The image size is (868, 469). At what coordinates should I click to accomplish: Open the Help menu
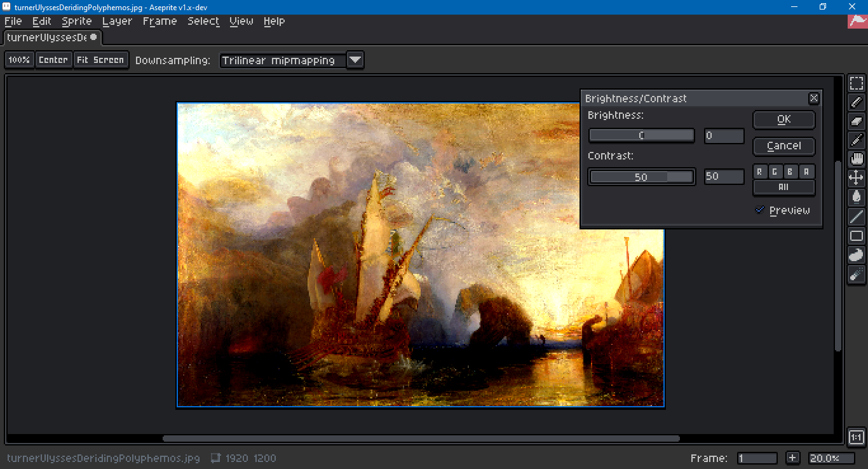pyautogui.click(x=274, y=21)
